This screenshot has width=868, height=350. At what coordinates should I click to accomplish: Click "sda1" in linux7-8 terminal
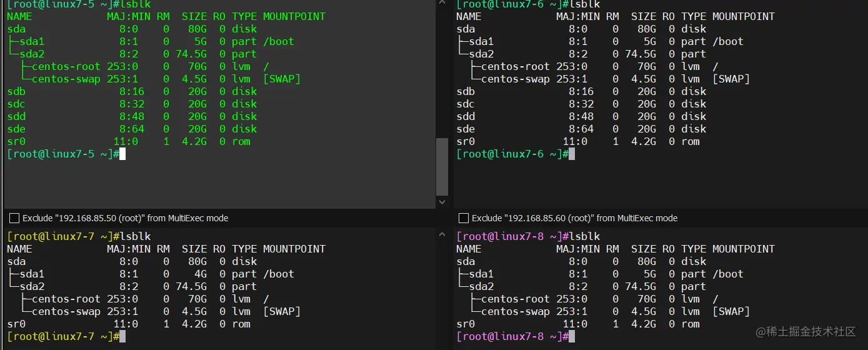(481, 274)
